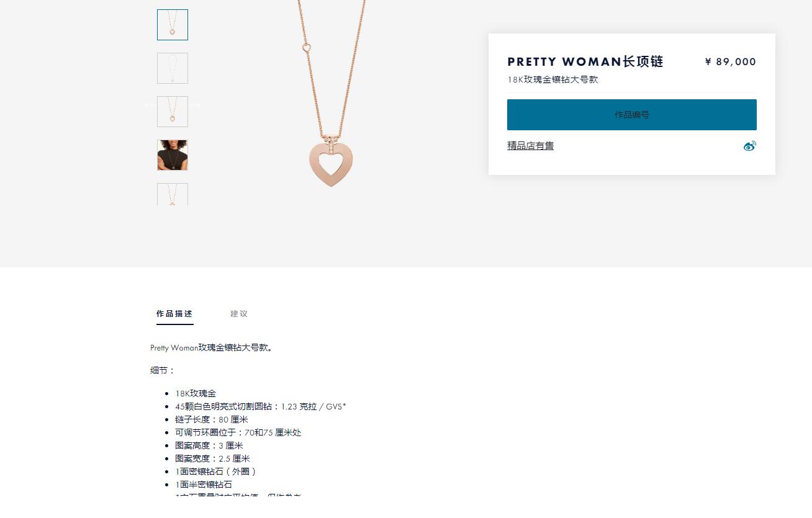Image resolution: width=812 pixels, height=518 pixels.
Task: Click the large heart pendant in the main image
Action: point(331,164)
